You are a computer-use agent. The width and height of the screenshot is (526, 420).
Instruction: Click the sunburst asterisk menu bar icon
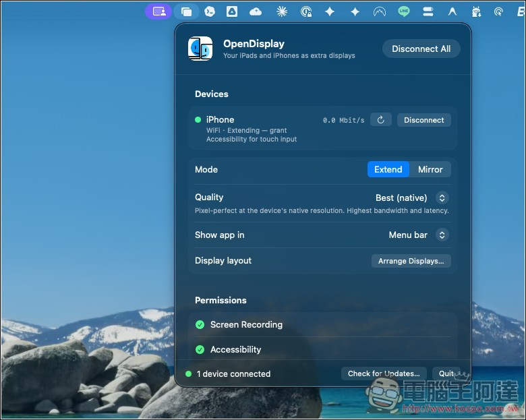[282, 11]
